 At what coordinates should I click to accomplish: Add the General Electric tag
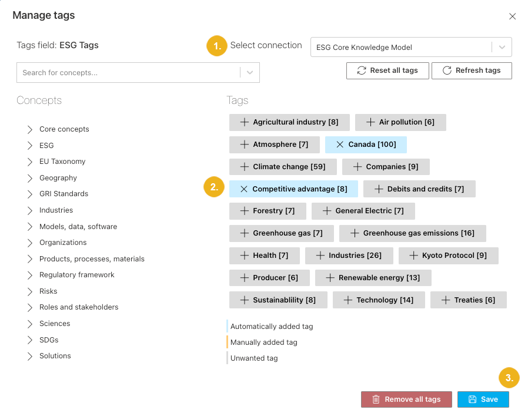pos(327,211)
